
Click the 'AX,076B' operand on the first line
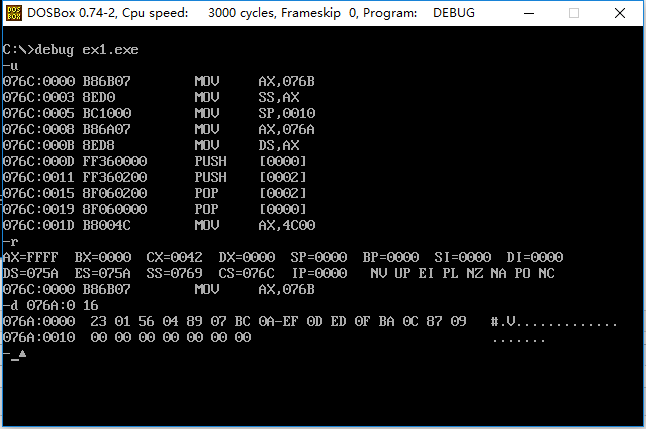point(286,82)
